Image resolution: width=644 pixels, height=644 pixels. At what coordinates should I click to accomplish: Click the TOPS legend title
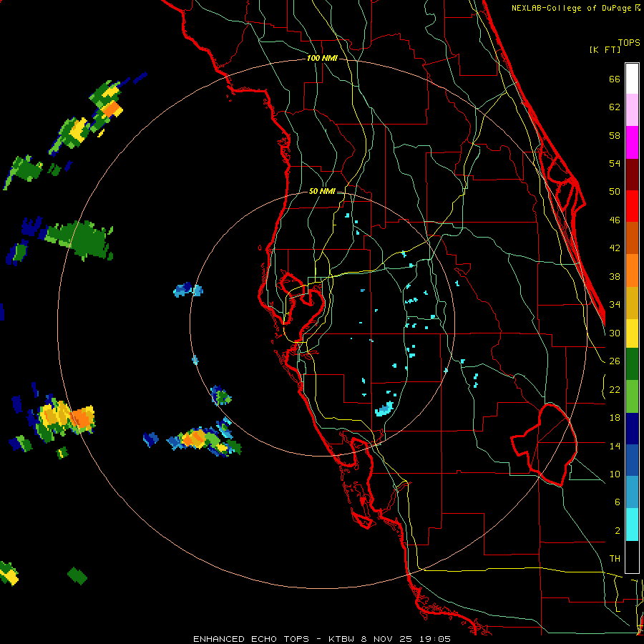pos(629,43)
